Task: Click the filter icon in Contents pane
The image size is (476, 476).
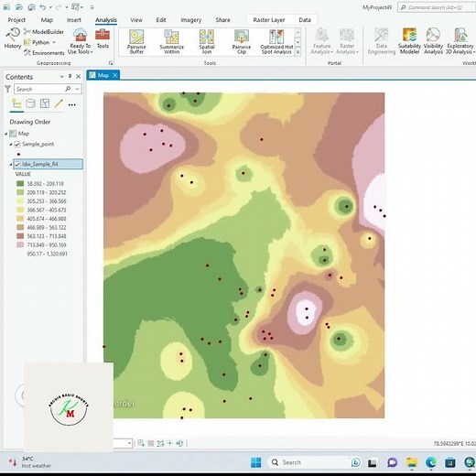Action: tap(8, 89)
